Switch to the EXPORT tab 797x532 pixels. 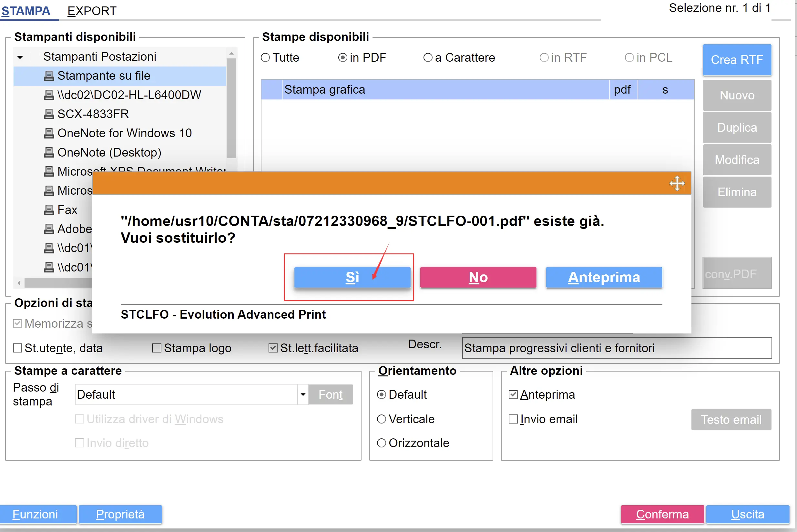click(92, 11)
